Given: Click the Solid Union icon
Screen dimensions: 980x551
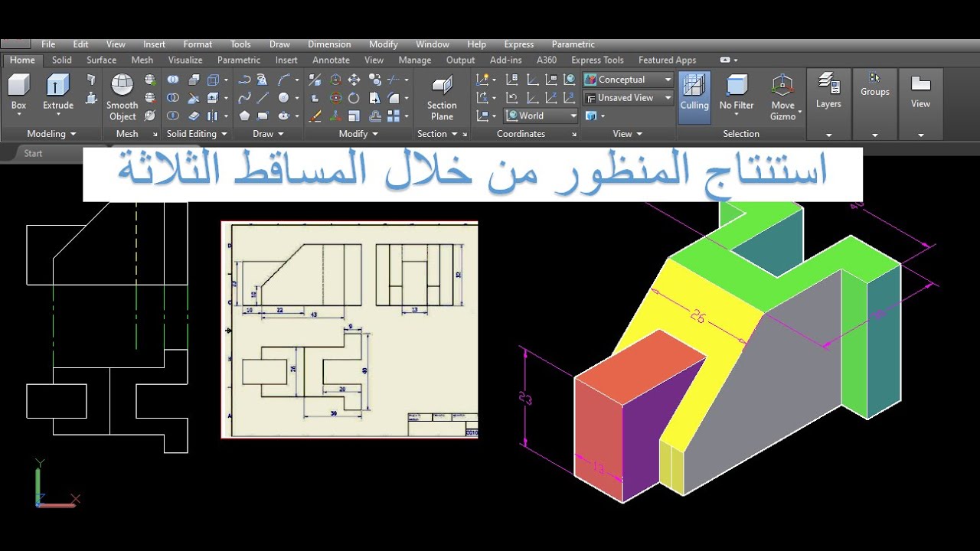Looking at the screenshot, I should tap(173, 80).
